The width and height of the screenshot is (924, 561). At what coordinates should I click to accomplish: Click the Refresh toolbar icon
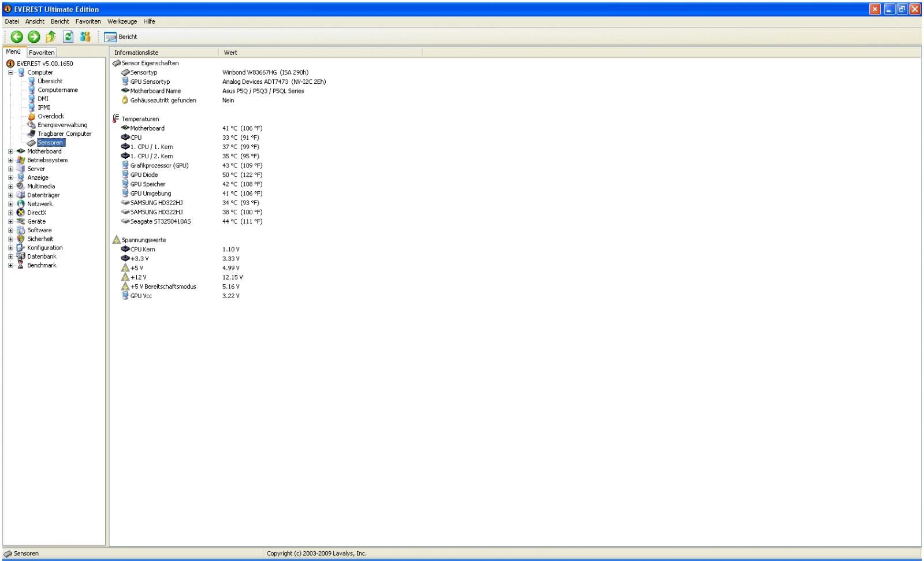(x=68, y=36)
